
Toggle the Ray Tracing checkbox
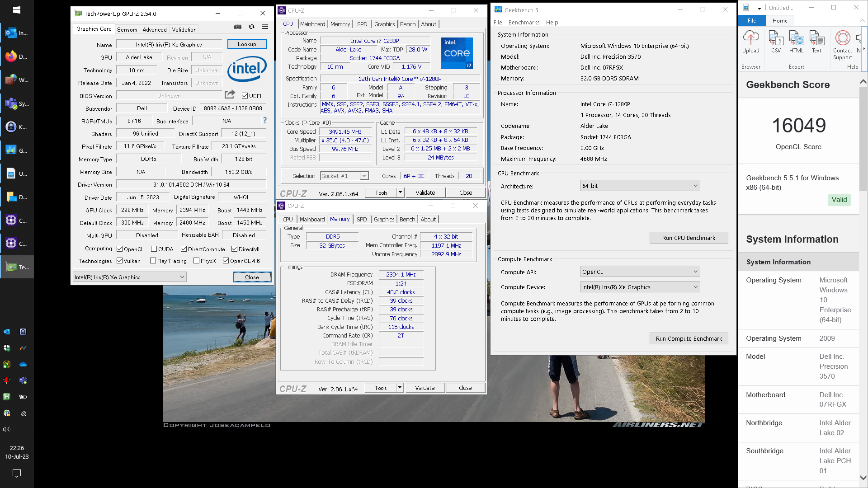tap(153, 261)
